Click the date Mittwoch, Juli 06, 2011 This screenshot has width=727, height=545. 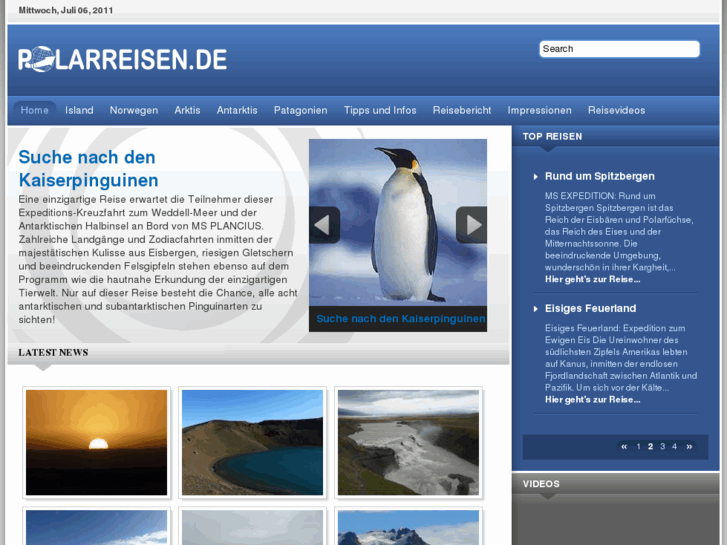[66, 10]
